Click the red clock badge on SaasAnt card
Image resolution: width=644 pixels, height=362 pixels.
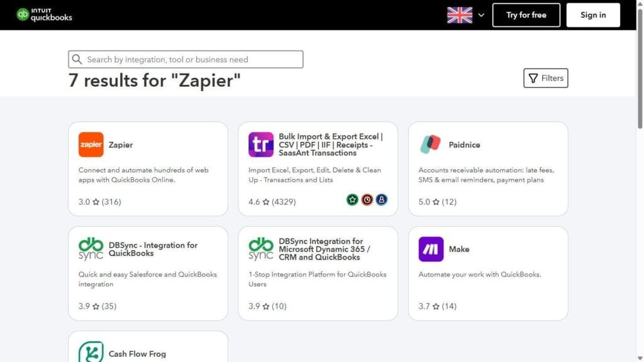pyautogui.click(x=367, y=200)
